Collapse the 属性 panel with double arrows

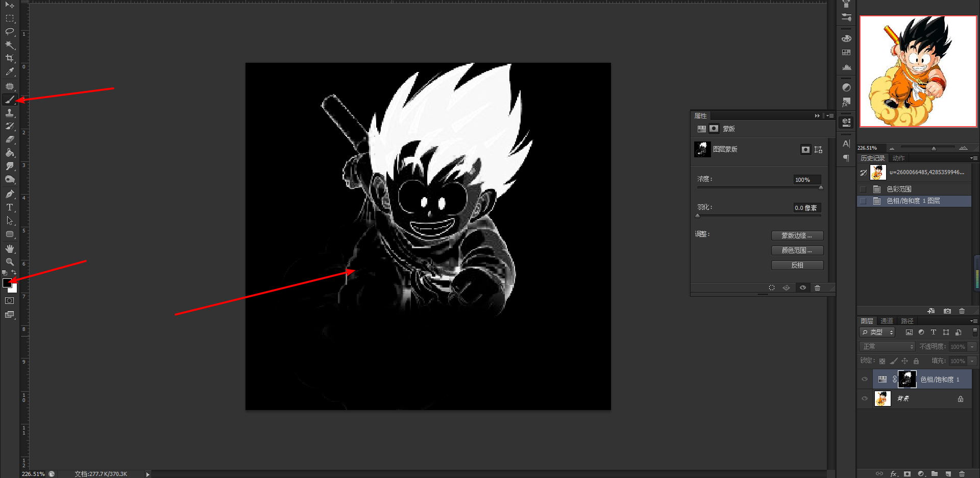coord(817,116)
